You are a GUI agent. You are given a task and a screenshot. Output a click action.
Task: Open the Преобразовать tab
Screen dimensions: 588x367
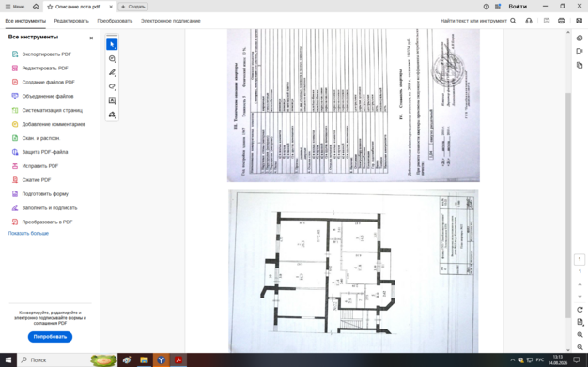pyautogui.click(x=115, y=21)
